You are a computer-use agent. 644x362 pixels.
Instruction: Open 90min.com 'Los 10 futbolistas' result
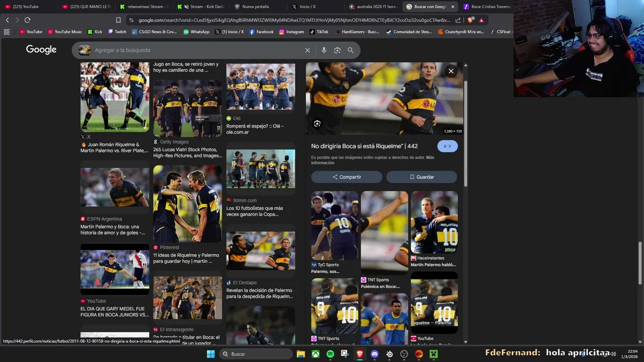tap(261, 184)
